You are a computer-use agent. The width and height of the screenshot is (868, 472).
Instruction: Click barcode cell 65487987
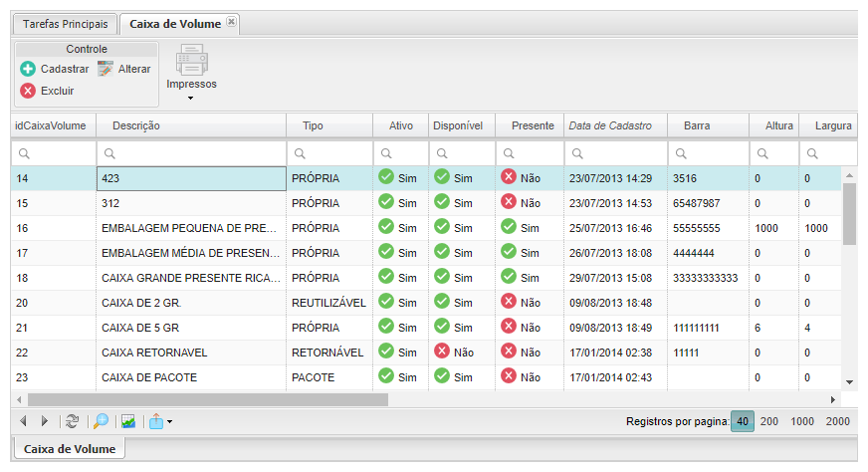point(709,203)
